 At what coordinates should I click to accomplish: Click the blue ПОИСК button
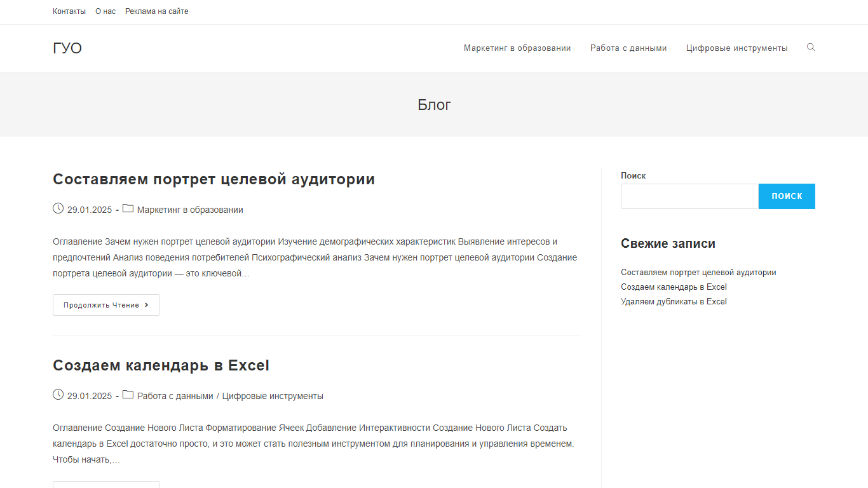pos(787,196)
